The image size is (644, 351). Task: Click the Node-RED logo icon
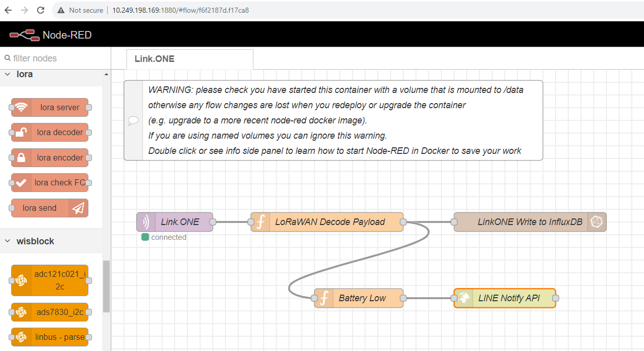pyautogui.click(x=24, y=35)
